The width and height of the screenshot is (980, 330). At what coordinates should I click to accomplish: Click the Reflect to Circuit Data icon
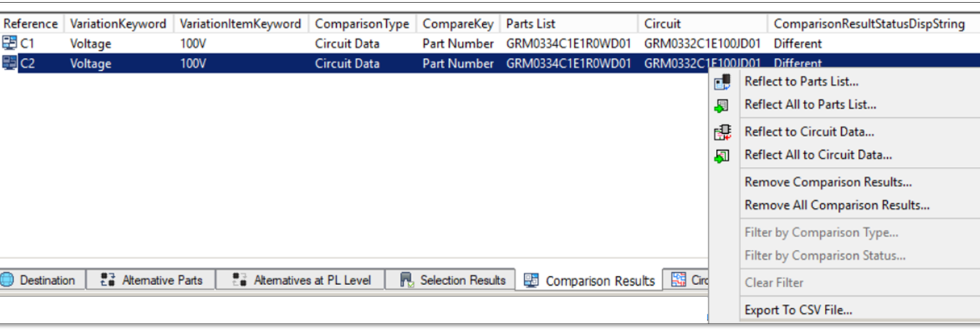click(722, 133)
